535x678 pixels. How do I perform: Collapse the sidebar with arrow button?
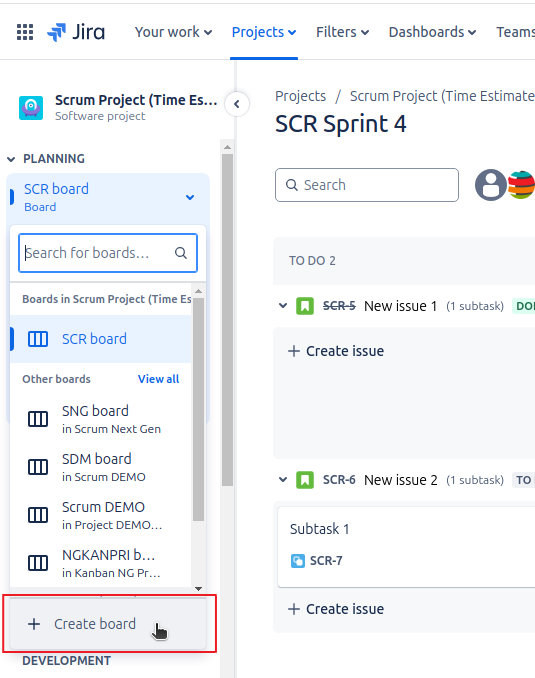point(237,104)
